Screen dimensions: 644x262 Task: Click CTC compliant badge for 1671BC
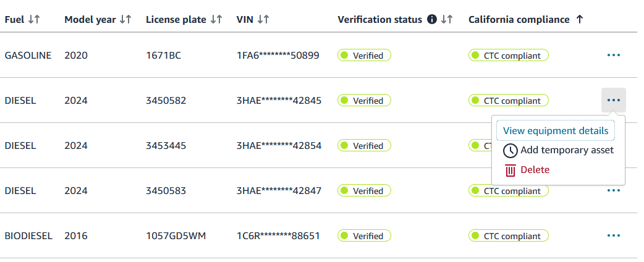point(508,56)
